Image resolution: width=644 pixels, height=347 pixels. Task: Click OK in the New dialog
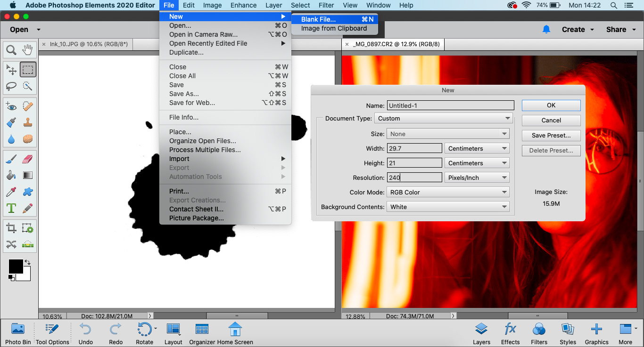[x=551, y=105]
